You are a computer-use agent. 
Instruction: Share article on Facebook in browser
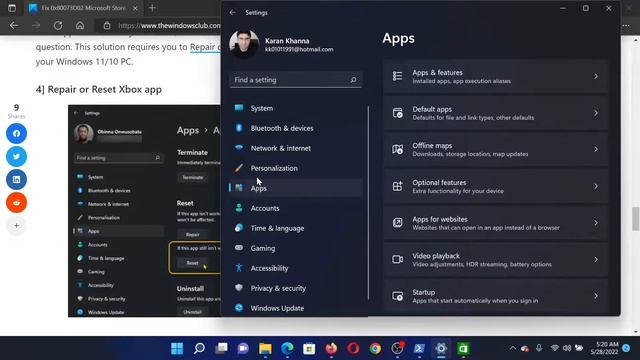tap(16, 133)
